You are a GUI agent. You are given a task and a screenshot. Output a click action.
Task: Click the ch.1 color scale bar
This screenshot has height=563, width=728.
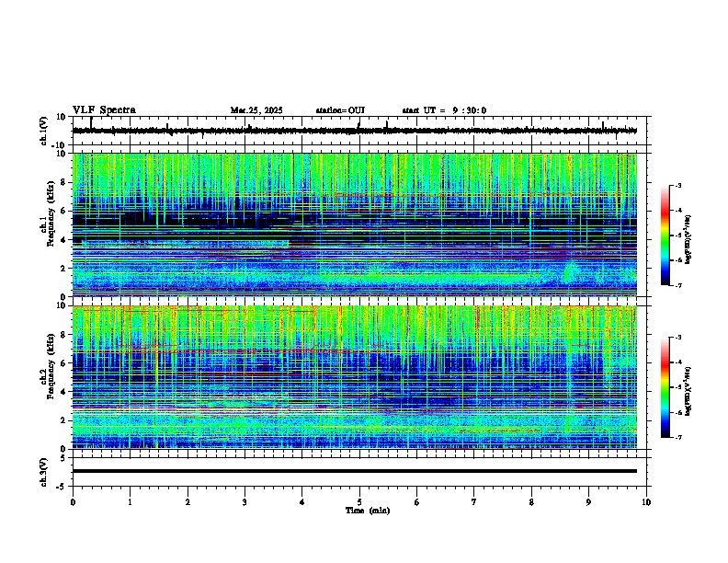[x=665, y=236]
